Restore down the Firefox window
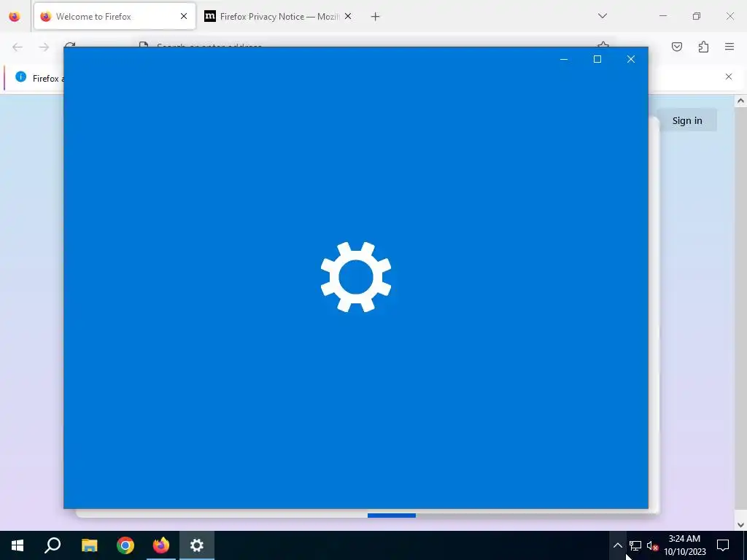 click(x=697, y=16)
